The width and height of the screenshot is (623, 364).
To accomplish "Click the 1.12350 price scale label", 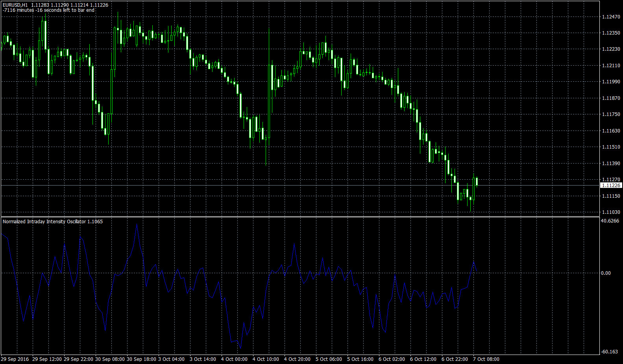I will pos(611,33).
